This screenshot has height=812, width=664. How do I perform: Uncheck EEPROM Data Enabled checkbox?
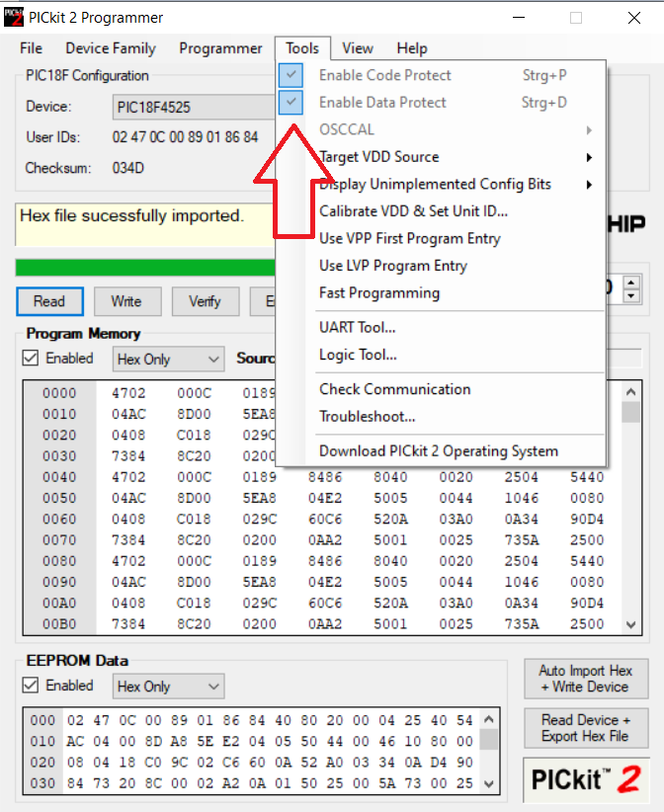tap(32, 686)
